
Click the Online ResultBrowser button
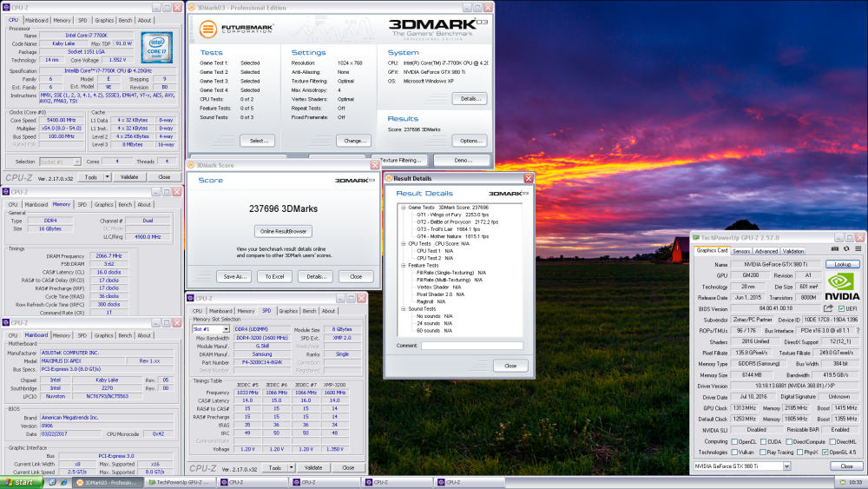[x=281, y=231]
